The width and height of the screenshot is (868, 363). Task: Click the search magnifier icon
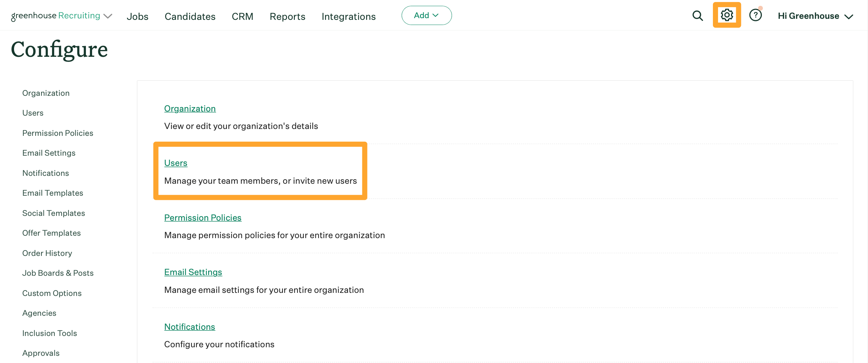point(697,15)
